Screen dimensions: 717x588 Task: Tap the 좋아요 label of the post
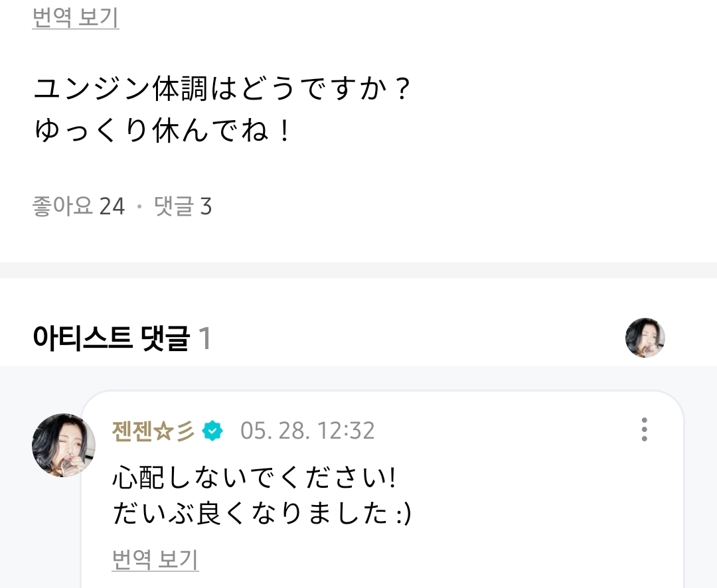[62, 206]
